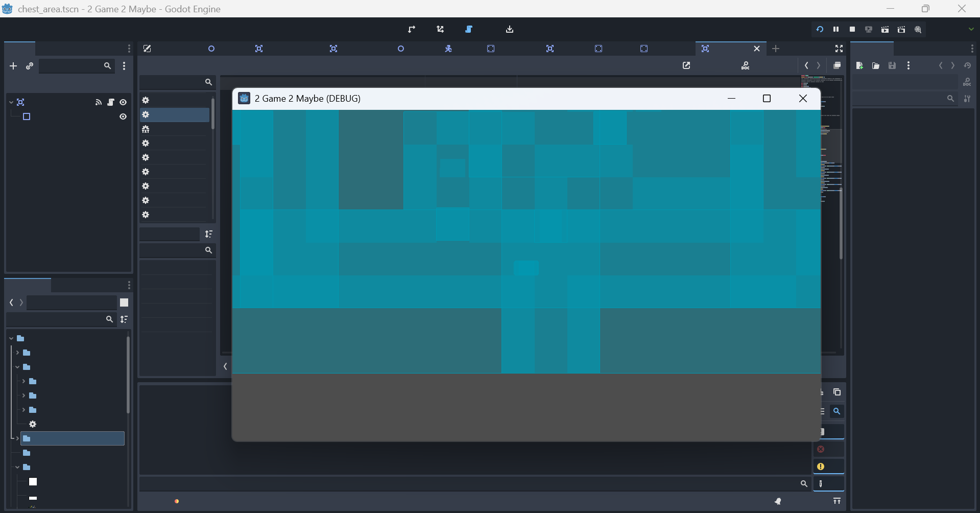Hide the root node with its eye toggle
The height and width of the screenshot is (513, 980).
point(123,102)
